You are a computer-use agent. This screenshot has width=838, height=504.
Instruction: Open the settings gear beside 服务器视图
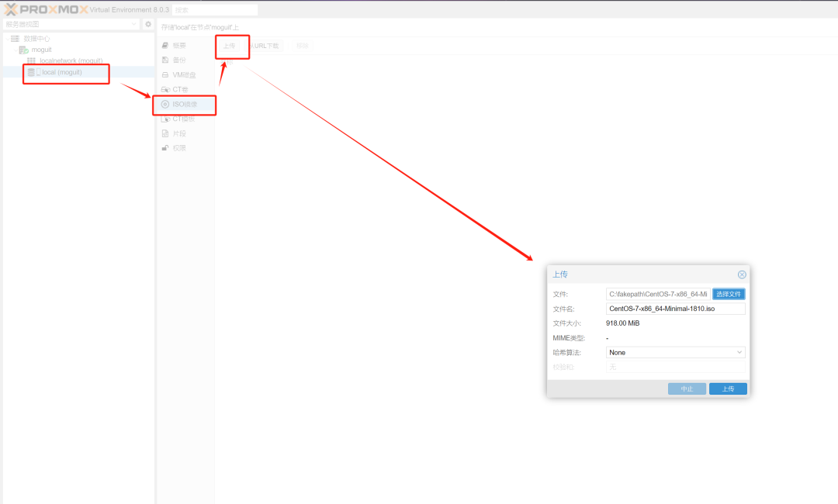[x=148, y=24]
